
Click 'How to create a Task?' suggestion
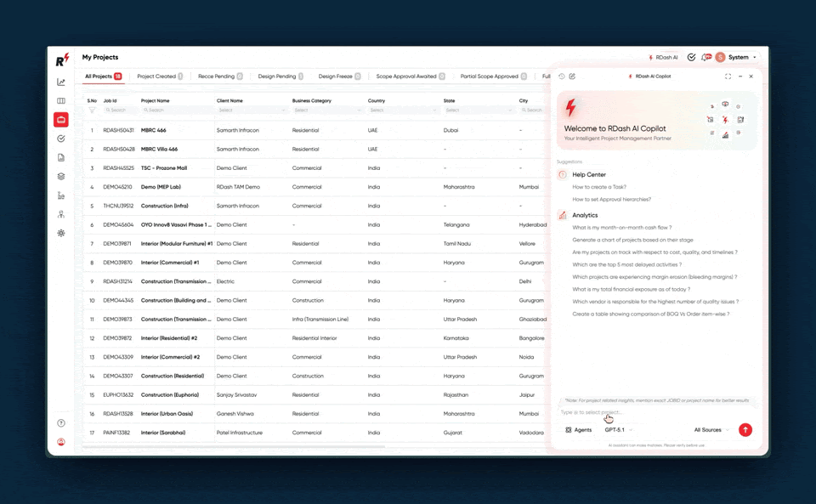point(599,187)
